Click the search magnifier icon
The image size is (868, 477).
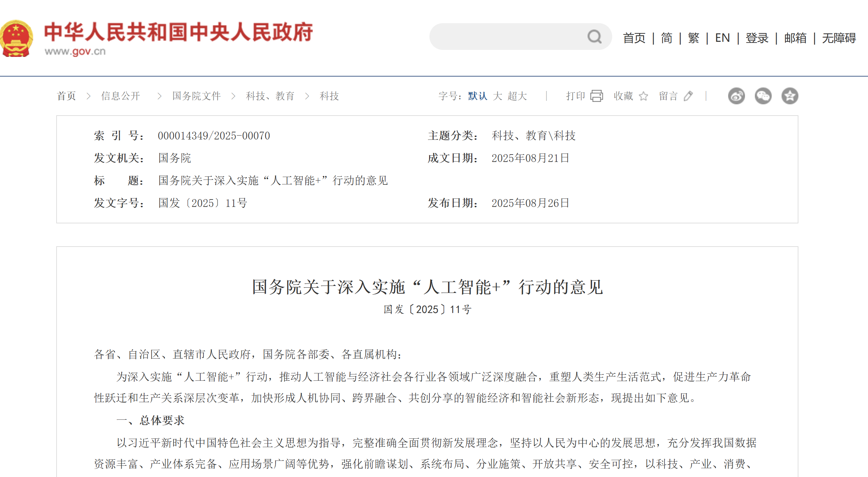point(594,37)
